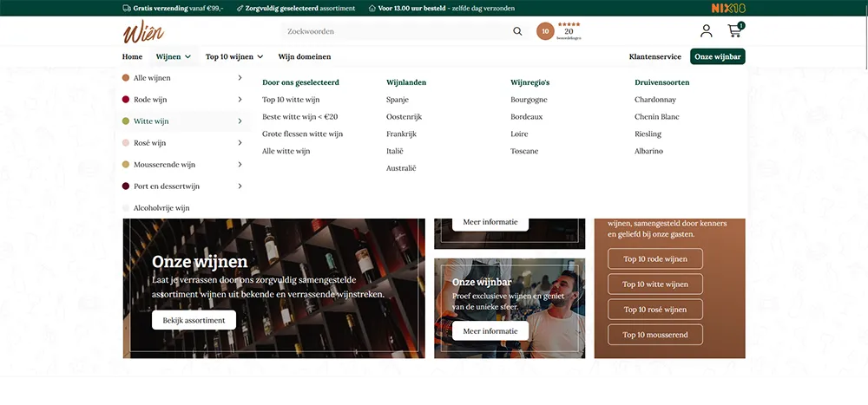Select Chardonnay under Druivensoorten
The image size is (868, 405).
click(x=655, y=100)
